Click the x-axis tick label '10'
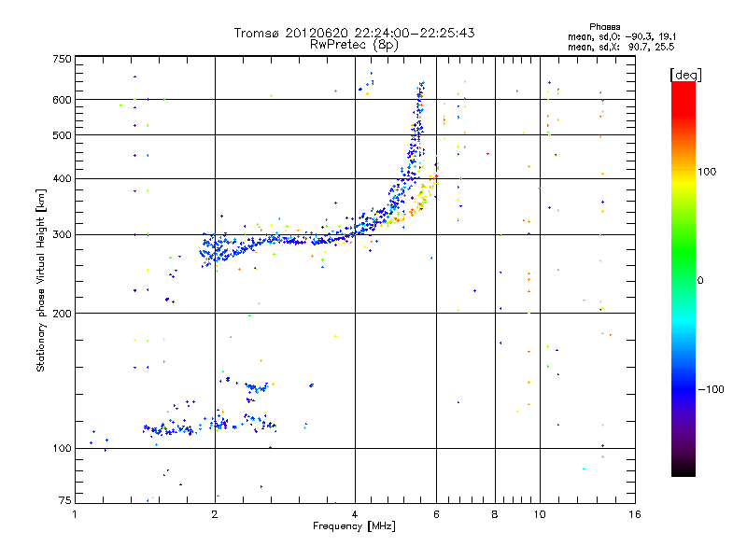747x560 pixels. click(x=540, y=514)
